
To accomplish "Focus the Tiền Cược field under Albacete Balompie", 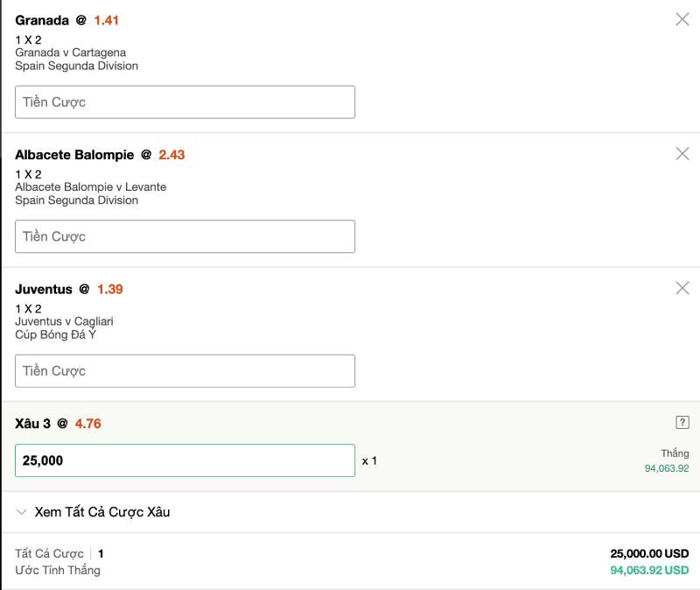I will [x=185, y=236].
